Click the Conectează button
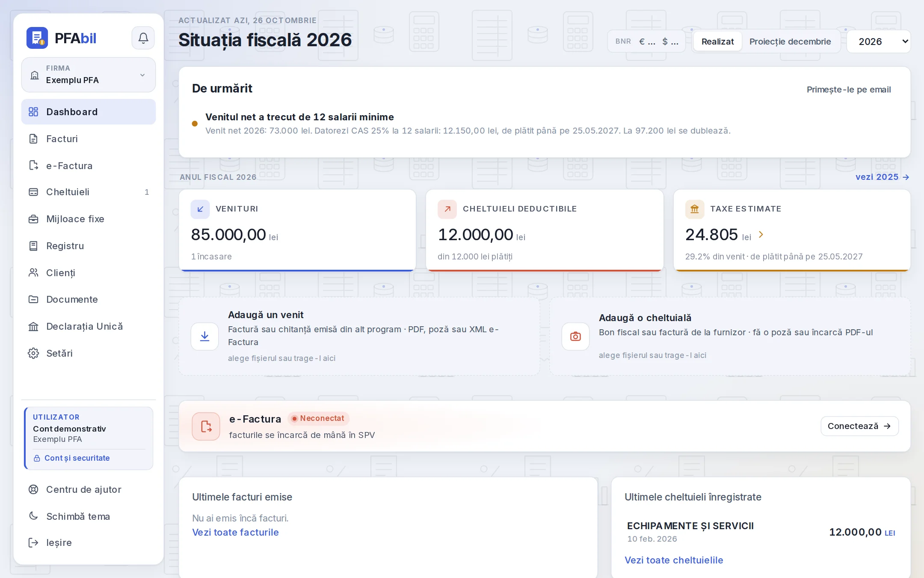This screenshot has height=578, width=924. pos(859,426)
